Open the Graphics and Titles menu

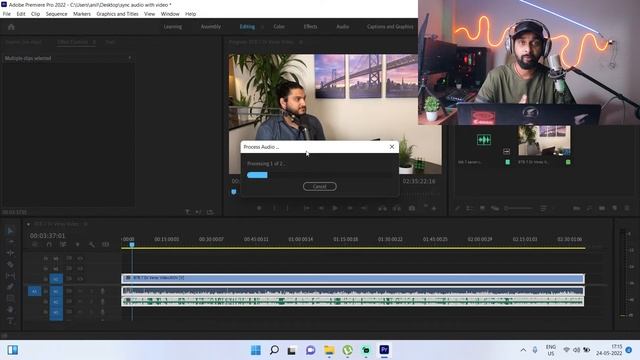pos(117,14)
